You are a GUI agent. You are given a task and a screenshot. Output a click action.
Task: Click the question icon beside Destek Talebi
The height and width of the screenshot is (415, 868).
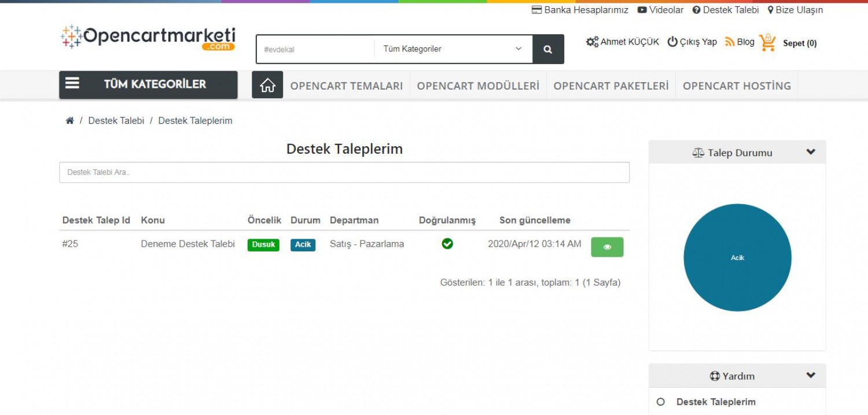click(x=697, y=10)
